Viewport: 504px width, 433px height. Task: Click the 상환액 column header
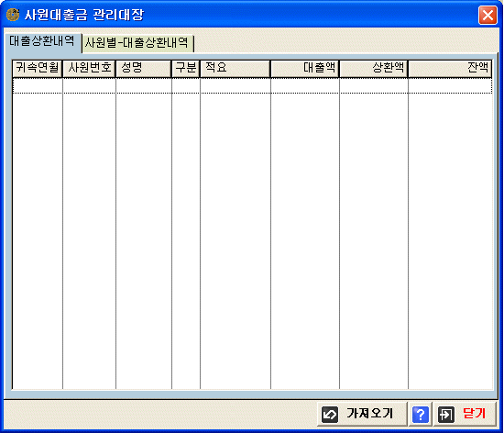(374, 68)
